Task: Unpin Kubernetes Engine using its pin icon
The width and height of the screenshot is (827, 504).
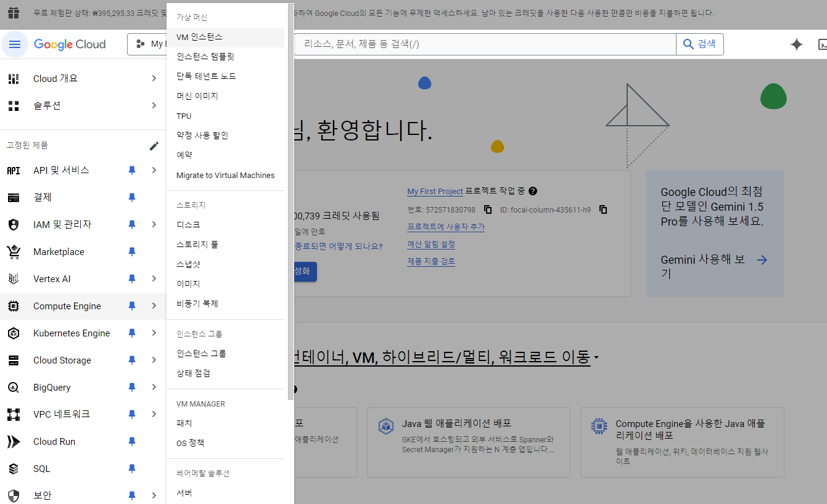Action: 131,333
